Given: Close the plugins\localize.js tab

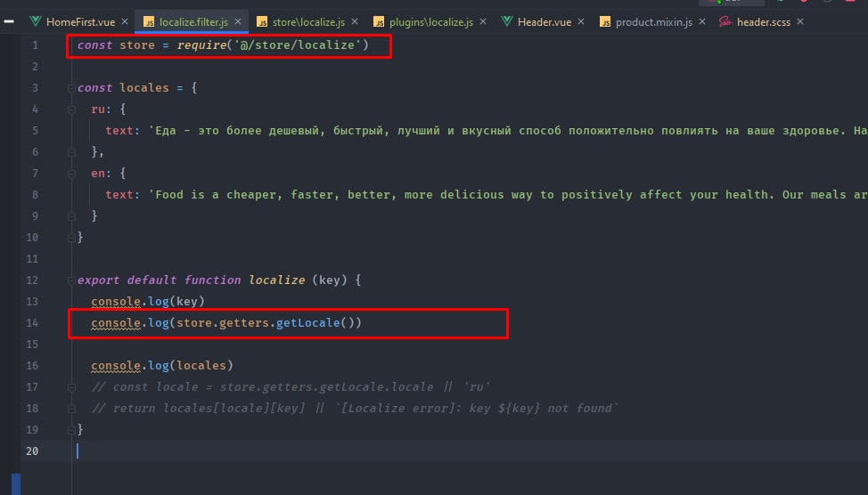Looking at the screenshot, I should tap(483, 21).
